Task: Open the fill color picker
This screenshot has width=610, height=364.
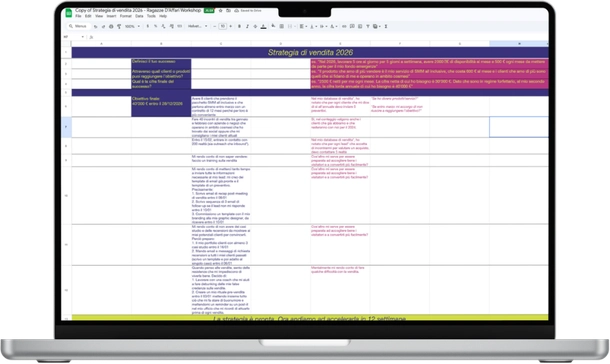Action: pos(273,26)
